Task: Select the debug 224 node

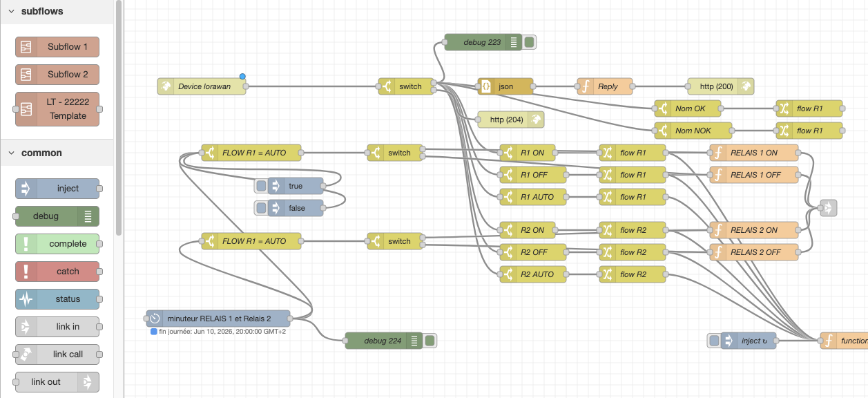Action: (383, 341)
